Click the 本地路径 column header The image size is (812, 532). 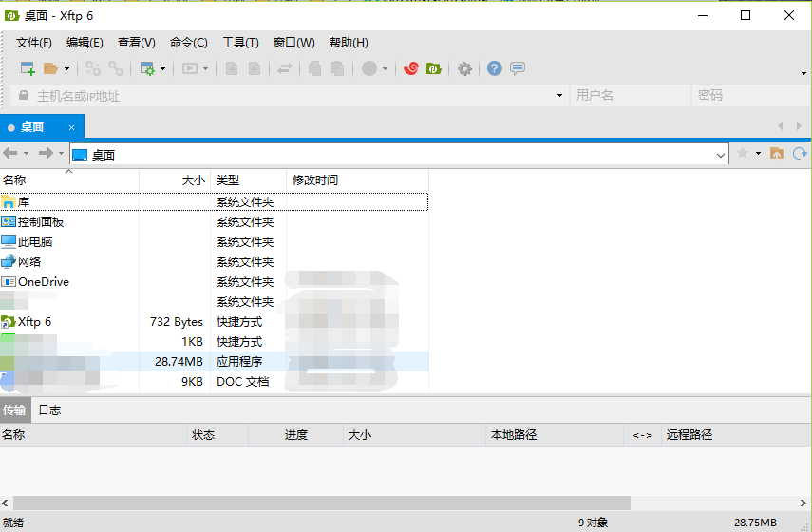click(x=555, y=434)
